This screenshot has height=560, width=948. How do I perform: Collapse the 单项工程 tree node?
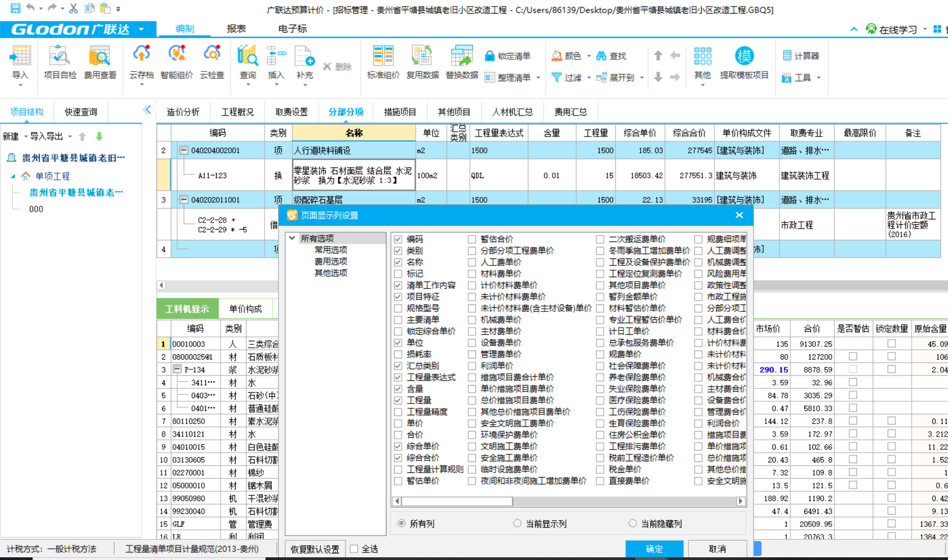tap(13, 176)
